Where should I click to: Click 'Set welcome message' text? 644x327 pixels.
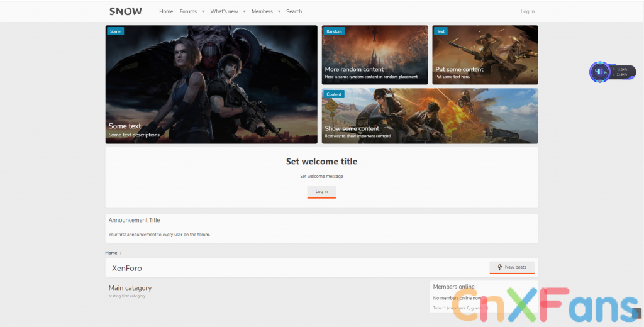pyautogui.click(x=321, y=176)
